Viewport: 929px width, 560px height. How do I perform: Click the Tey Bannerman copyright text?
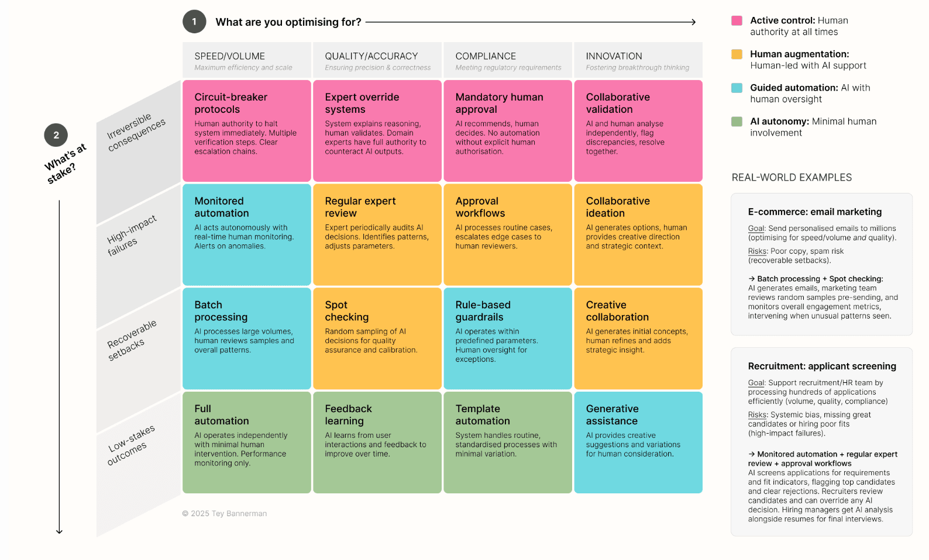tap(225, 513)
